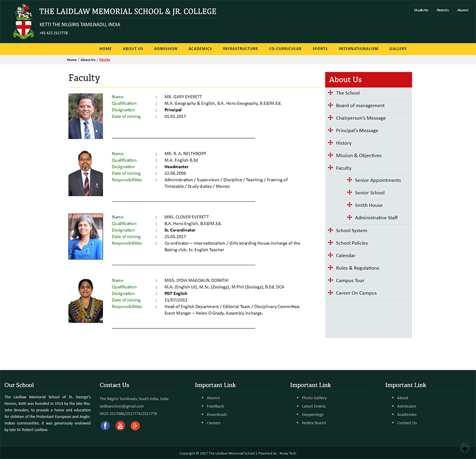Screen dimensions: 476x459
Task: Click the Facebook icon in footer
Action: [105, 426]
